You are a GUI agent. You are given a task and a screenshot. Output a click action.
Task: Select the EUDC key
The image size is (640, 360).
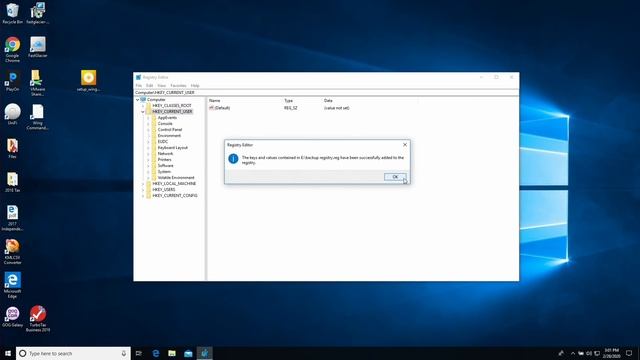pos(162,142)
